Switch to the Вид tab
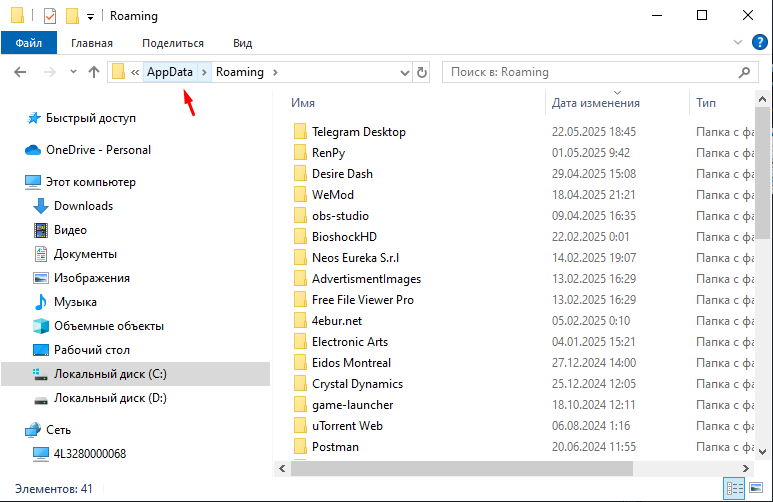 (x=242, y=43)
